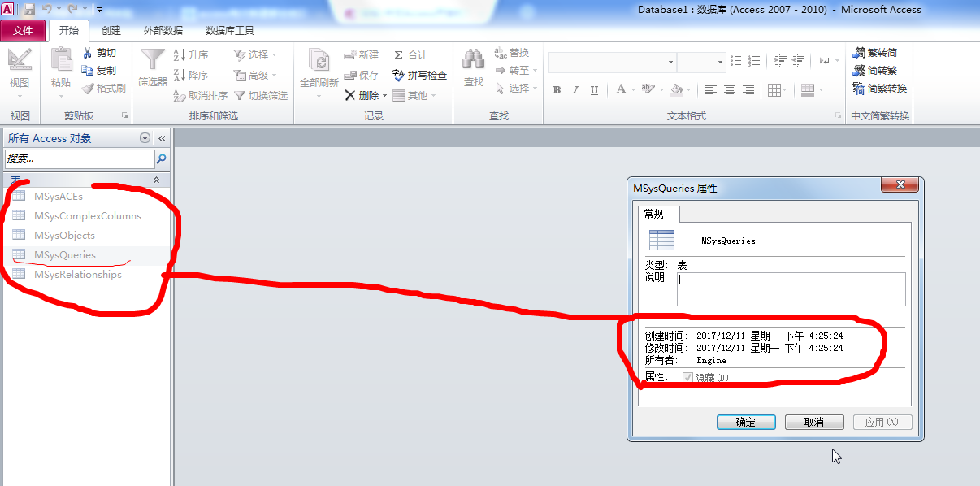The image size is (980, 486).
Task: Click 保存 (Save record) in records group
Action: tap(361, 75)
